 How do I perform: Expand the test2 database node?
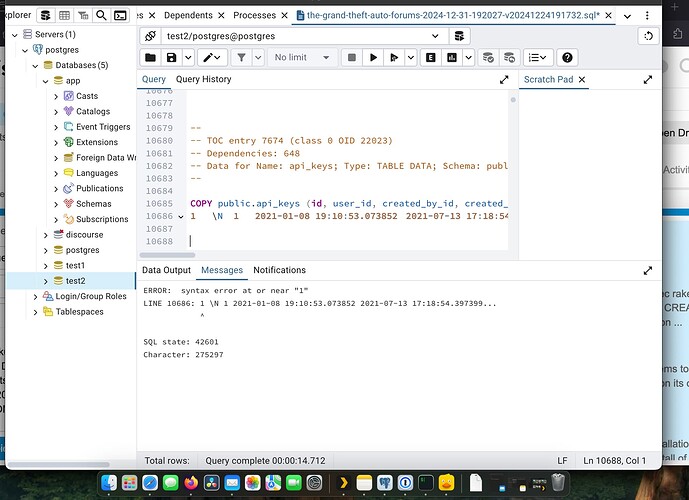point(46,281)
